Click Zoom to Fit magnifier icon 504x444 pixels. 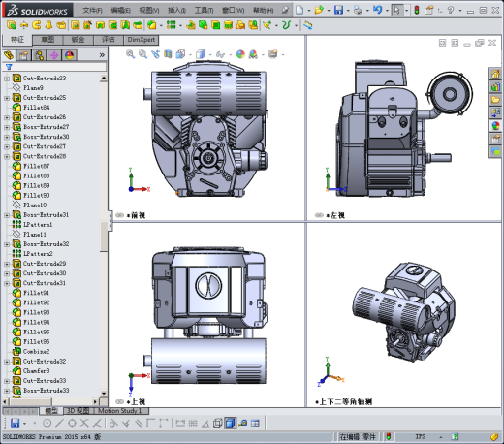click(x=130, y=54)
